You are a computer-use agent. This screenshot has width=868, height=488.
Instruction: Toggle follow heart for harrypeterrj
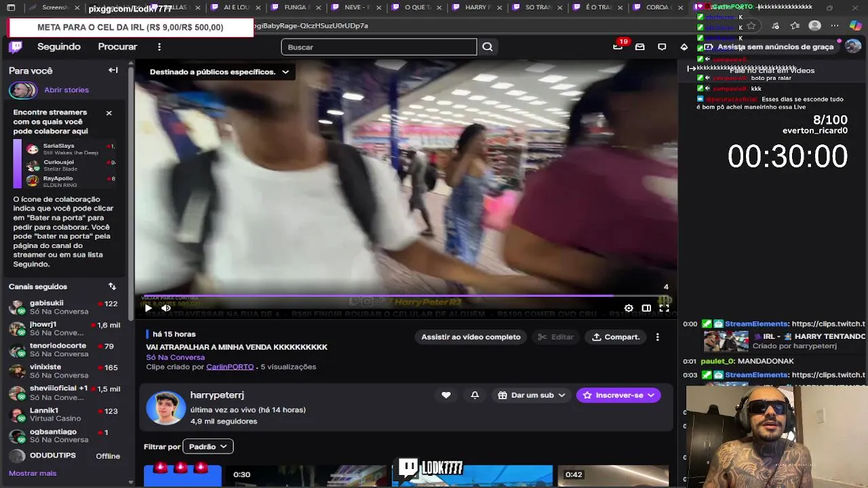coord(446,395)
